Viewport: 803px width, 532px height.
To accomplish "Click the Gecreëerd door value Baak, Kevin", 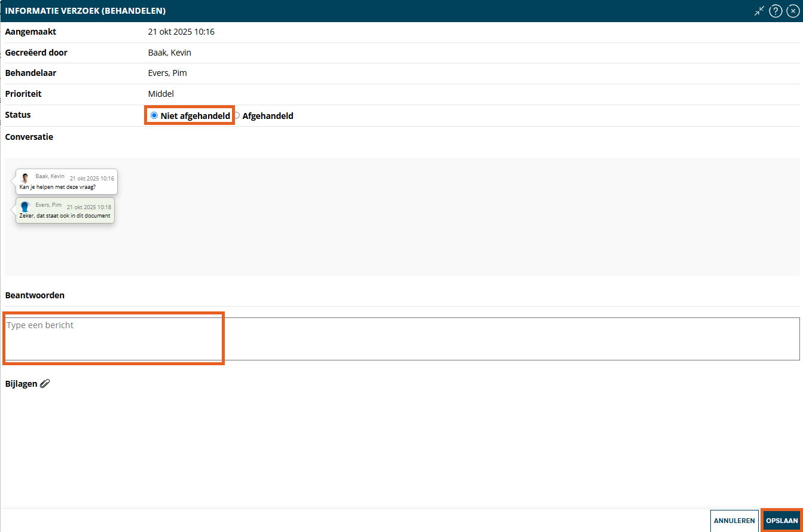I will pyautogui.click(x=169, y=53).
